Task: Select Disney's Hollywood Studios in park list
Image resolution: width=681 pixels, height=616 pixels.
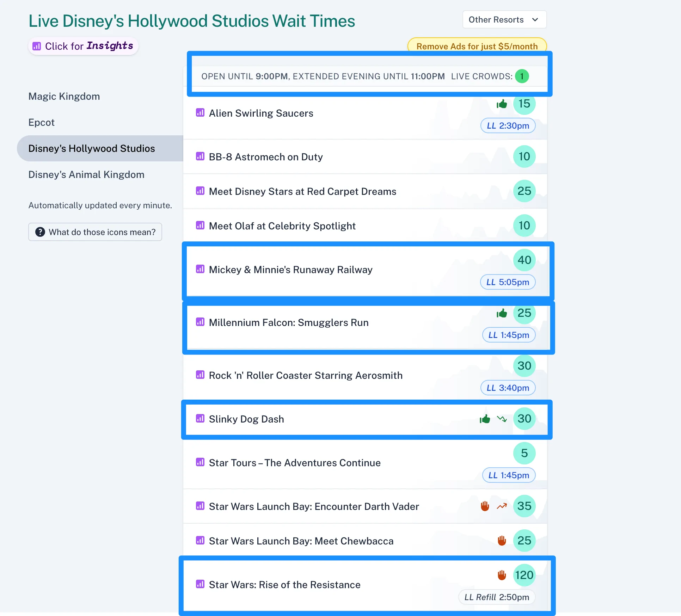Action: (x=100, y=148)
